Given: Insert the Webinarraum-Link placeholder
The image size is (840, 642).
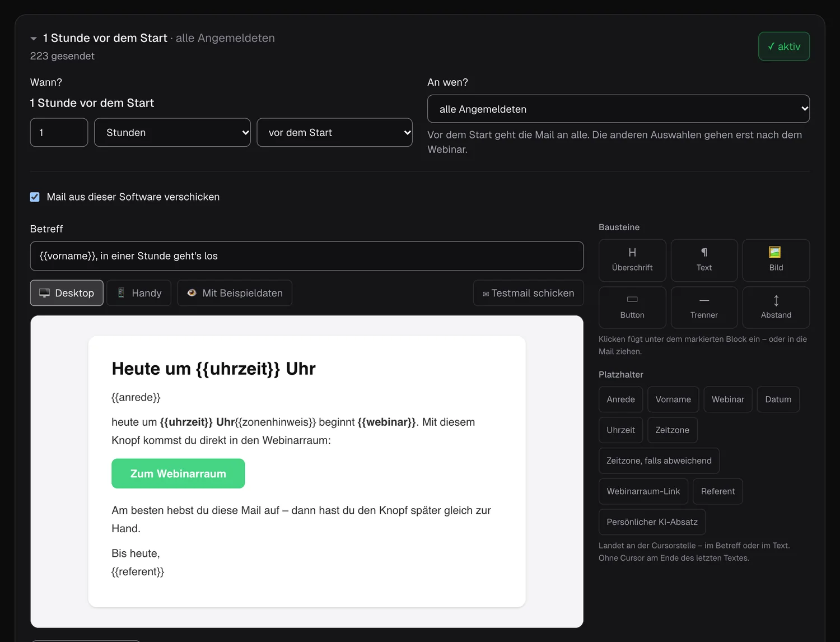Looking at the screenshot, I should [x=643, y=491].
